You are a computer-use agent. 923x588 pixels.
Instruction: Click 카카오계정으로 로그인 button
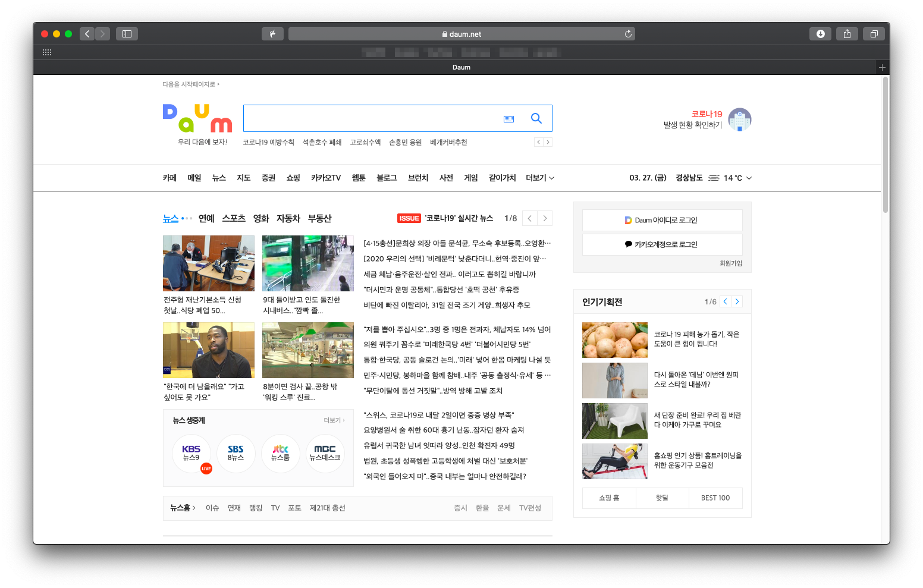coord(662,244)
